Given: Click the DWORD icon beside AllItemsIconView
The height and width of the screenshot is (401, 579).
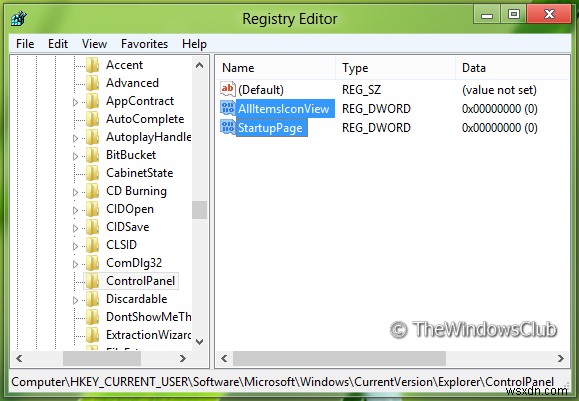Looking at the screenshot, I should pyautogui.click(x=227, y=108).
